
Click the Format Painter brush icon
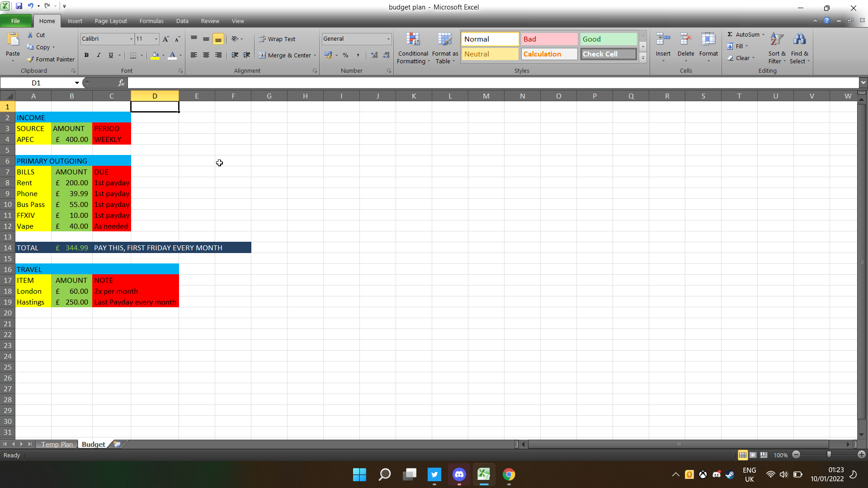31,59
